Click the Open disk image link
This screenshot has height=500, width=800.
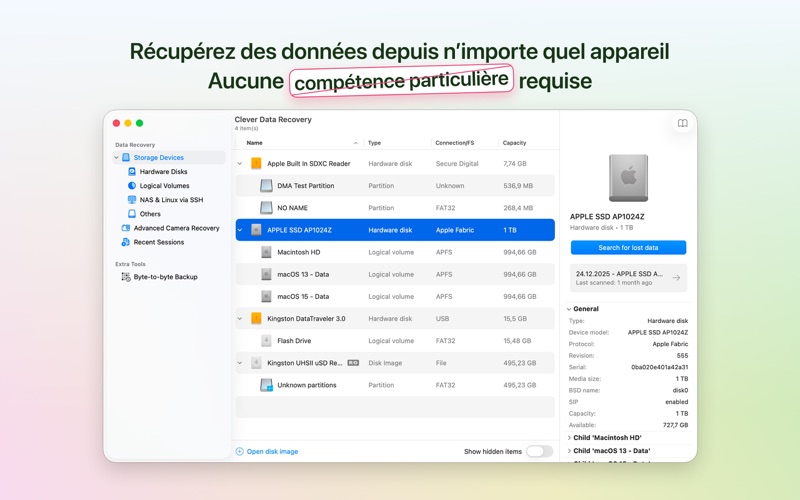(272, 452)
